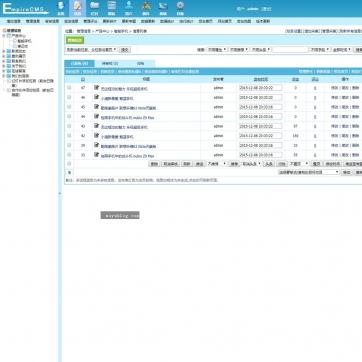
Task: Switch to the Pending review (0) tab
Action: (x=110, y=63)
